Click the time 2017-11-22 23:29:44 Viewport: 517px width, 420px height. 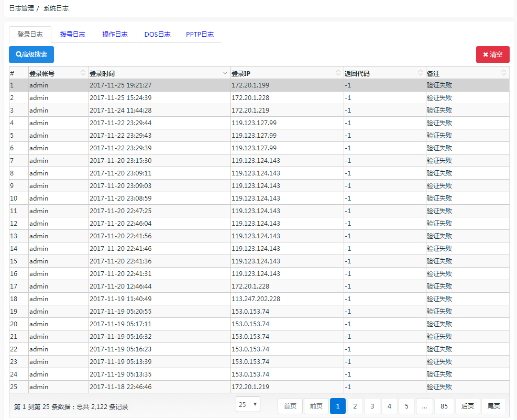click(x=120, y=123)
